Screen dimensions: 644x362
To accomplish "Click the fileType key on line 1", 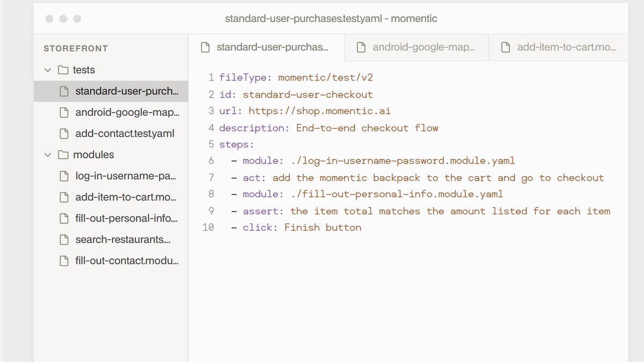I will click(246, 78).
